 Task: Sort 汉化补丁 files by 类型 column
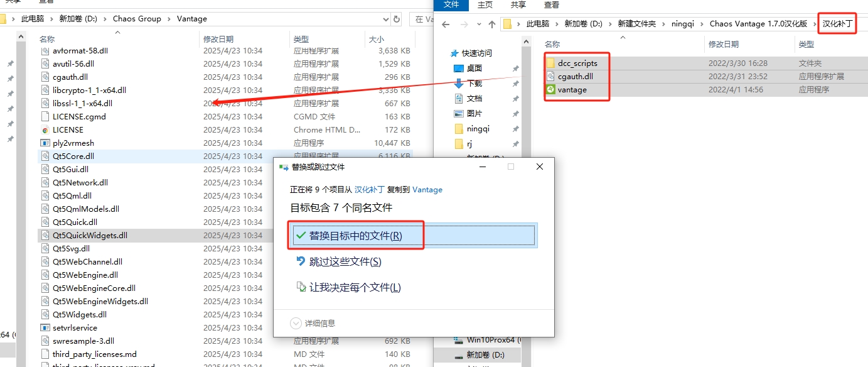pyautogui.click(x=806, y=44)
